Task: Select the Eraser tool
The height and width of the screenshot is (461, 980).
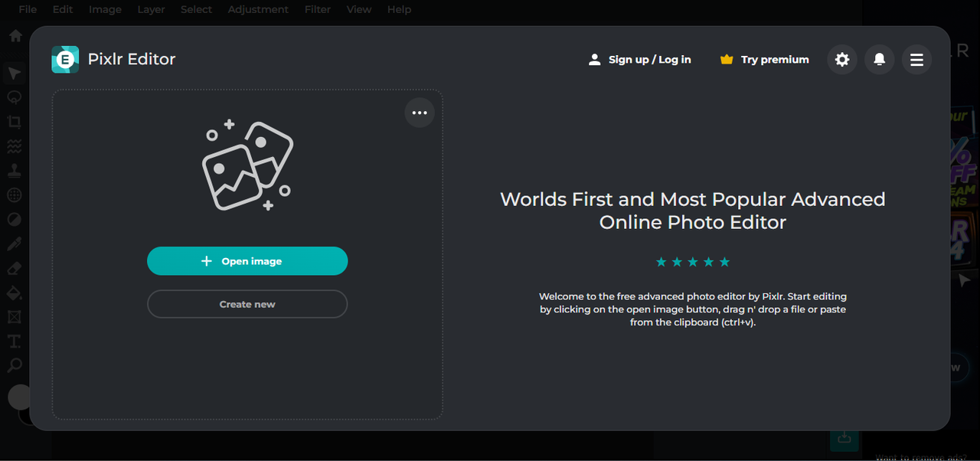Action: [15, 269]
